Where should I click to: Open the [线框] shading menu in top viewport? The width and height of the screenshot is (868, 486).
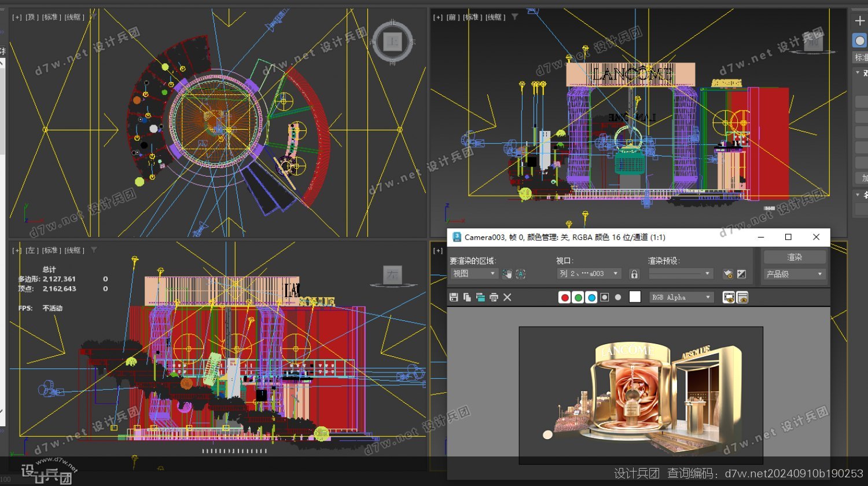[x=74, y=17]
